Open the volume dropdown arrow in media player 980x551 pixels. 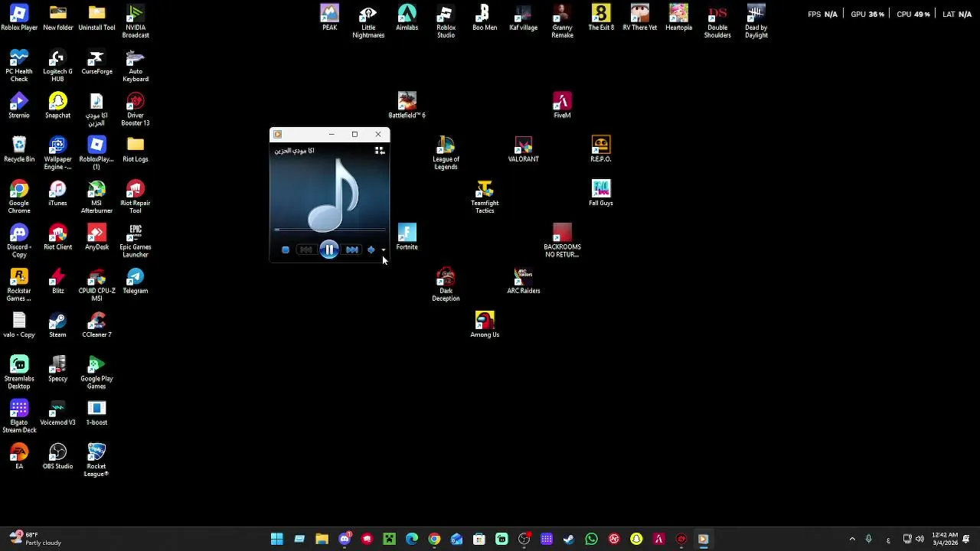(x=384, y=250)
